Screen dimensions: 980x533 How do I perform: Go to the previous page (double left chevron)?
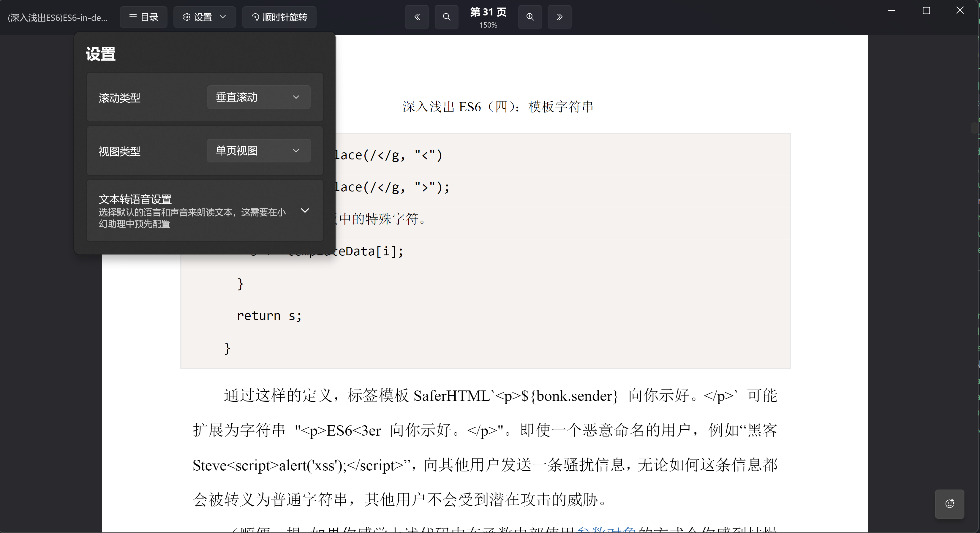tap(417, 17)
